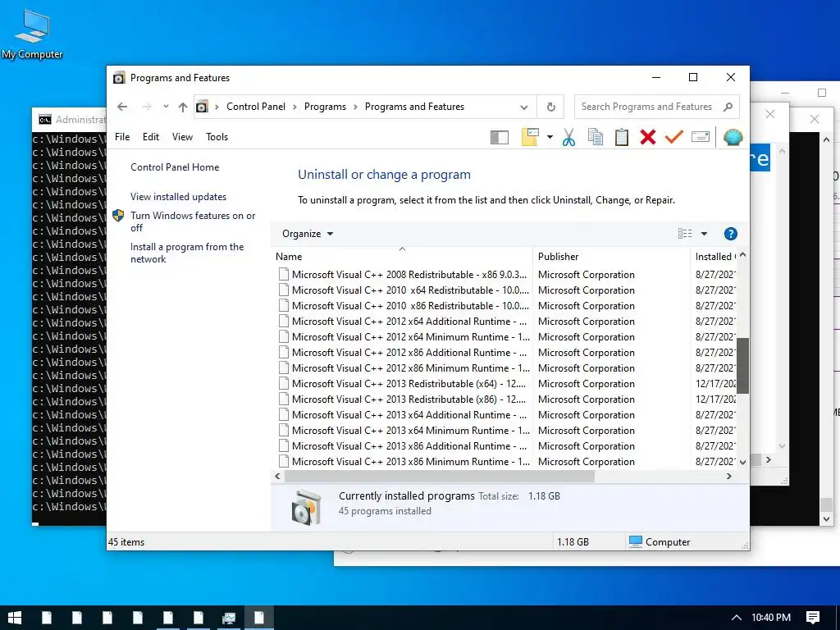Click Install a program from the network
Image resolution: width=840 pixels, height=630 pixels.
pos(187,253)
